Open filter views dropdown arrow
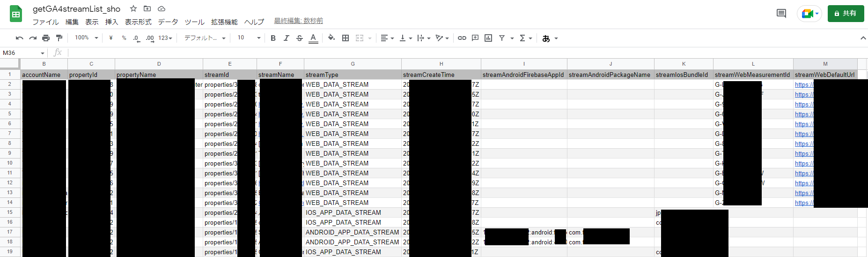Image resolution: width=868 pixels, height=257 pixels. coord(512,38)
